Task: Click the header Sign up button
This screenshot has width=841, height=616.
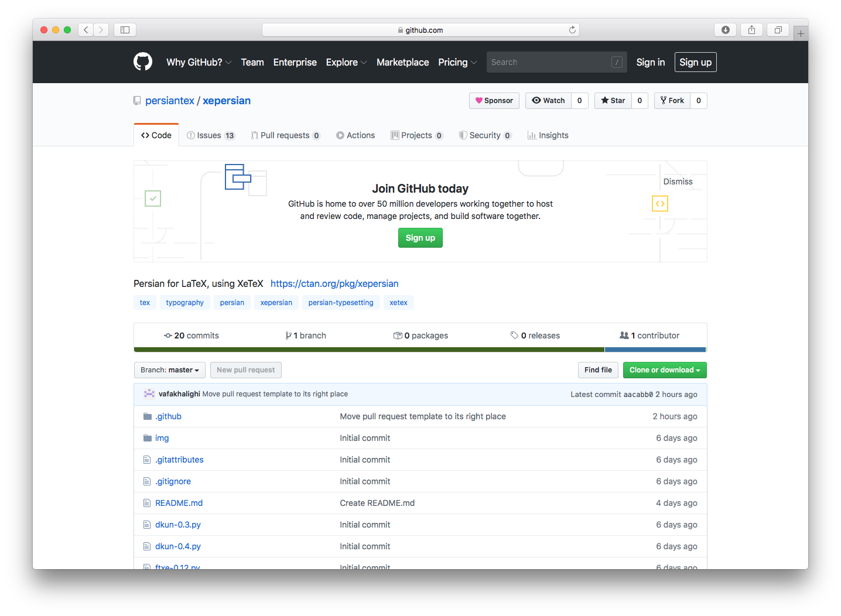Action: coord(696,62)
